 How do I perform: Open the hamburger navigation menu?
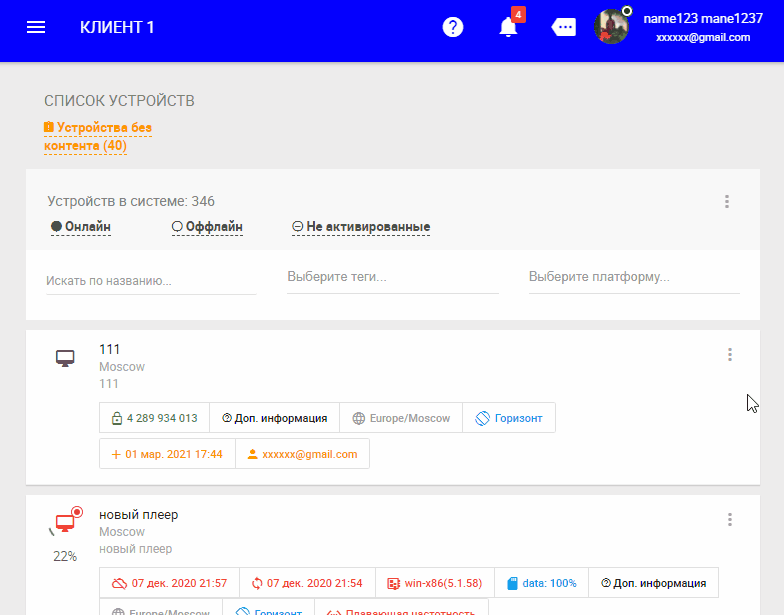36,27
